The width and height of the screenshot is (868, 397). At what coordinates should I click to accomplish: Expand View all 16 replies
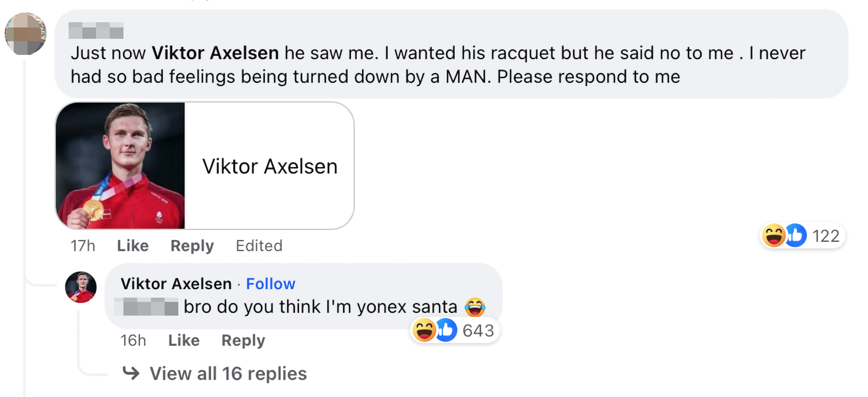coord(228,373)
